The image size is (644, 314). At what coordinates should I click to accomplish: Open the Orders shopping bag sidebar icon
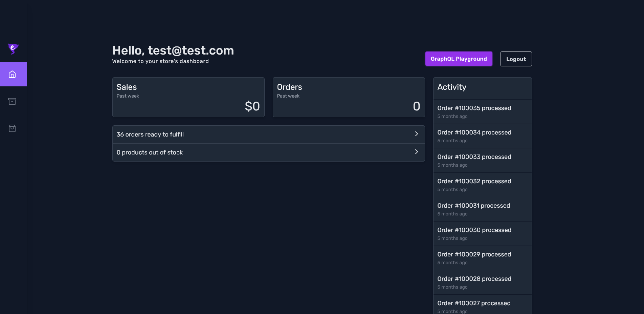tap(12, 128)
